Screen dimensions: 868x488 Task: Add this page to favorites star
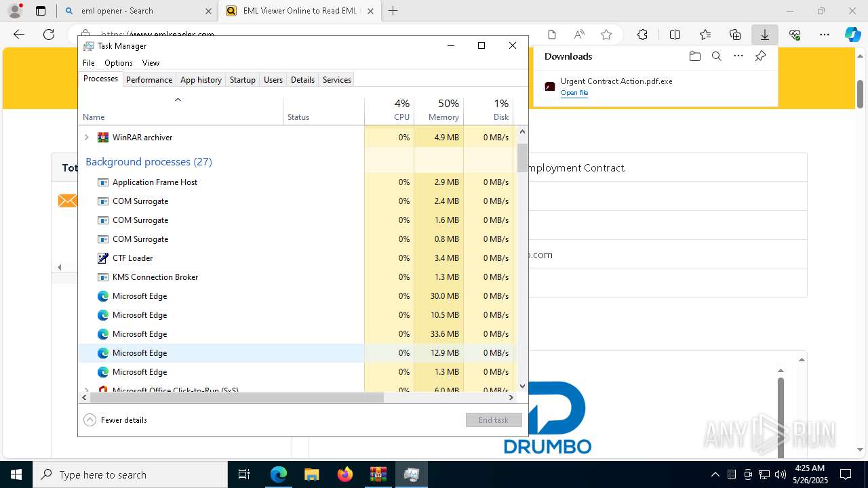(x=606, y=35)
